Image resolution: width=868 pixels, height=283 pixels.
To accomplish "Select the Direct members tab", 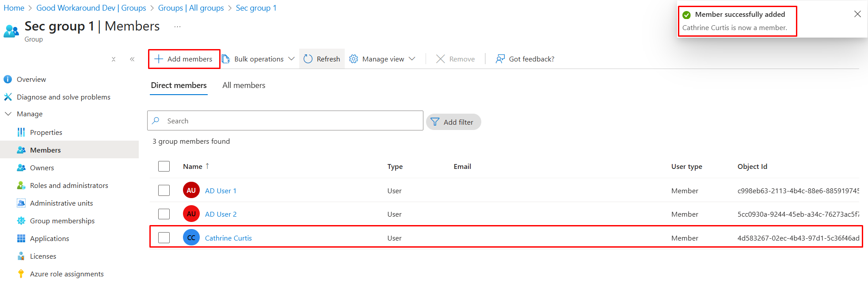I will coord(179,85).
